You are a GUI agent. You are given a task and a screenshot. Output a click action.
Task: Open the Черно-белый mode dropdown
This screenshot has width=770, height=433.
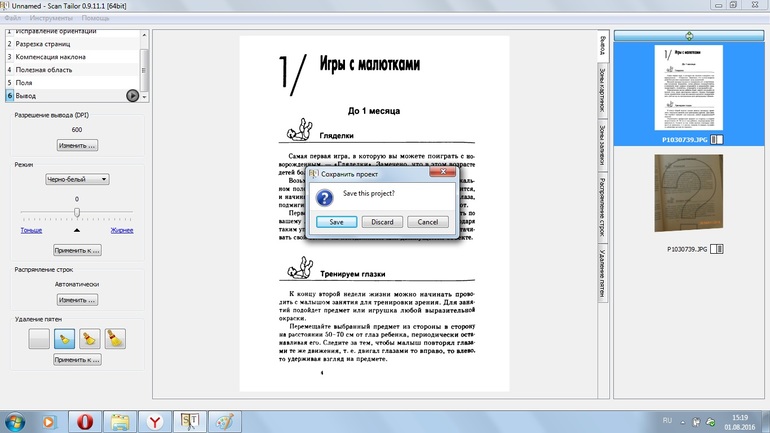(77, 179)
